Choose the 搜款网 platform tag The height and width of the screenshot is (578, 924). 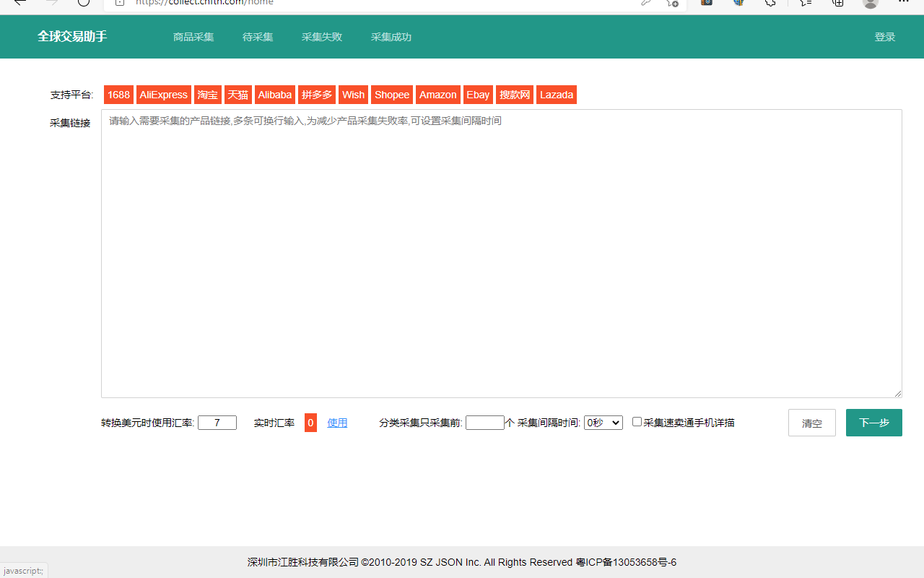[515, 95]
